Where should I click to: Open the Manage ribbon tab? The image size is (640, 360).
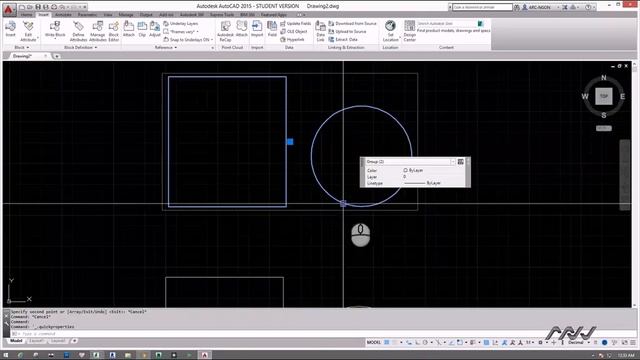point(126,15)
